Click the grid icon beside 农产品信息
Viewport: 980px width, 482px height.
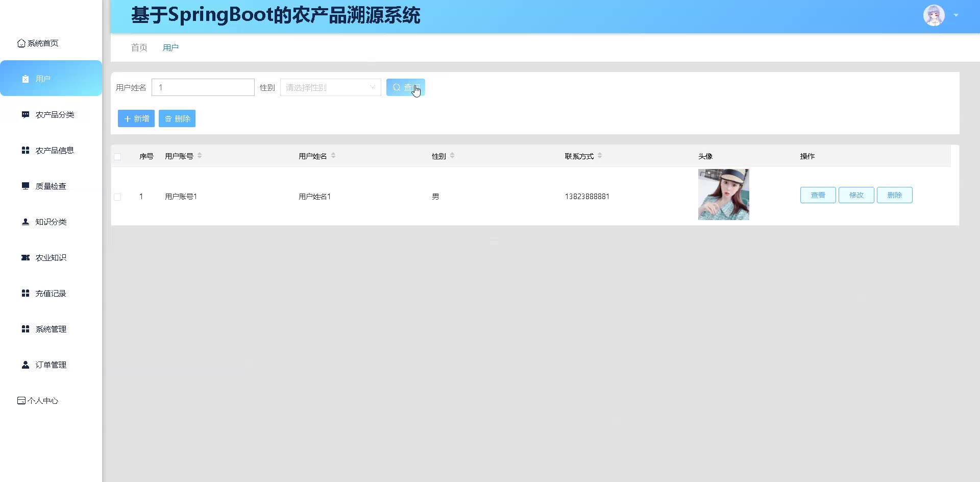pos(26,151)
